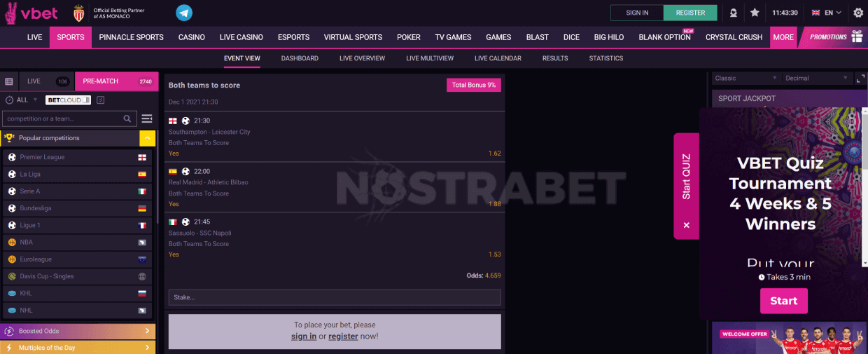This screenshot has height=354, width=868.
Task: Click the promotions gift box icon
Action: click(857, 37)
